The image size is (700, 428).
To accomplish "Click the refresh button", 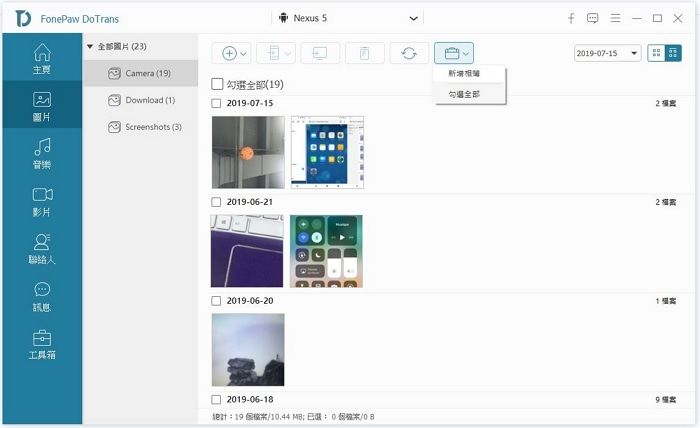I will 409,54.
